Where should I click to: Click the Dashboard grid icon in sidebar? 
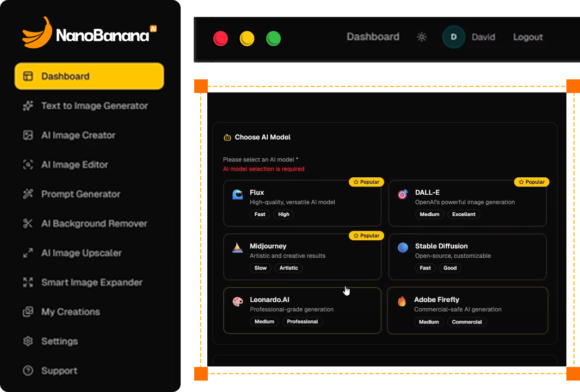coord(28,76)
